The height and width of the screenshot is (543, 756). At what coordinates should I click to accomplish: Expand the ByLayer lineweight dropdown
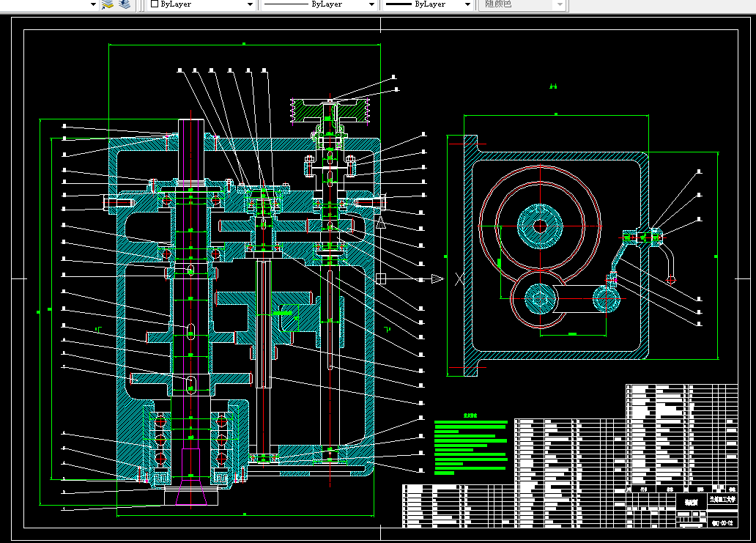point(428,4)
